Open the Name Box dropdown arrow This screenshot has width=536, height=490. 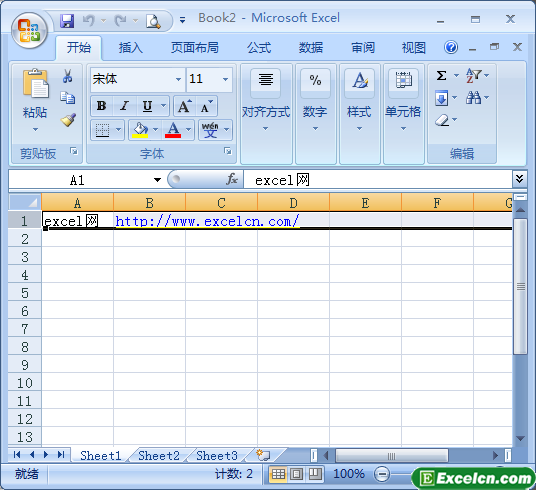(x=157, y=180)
